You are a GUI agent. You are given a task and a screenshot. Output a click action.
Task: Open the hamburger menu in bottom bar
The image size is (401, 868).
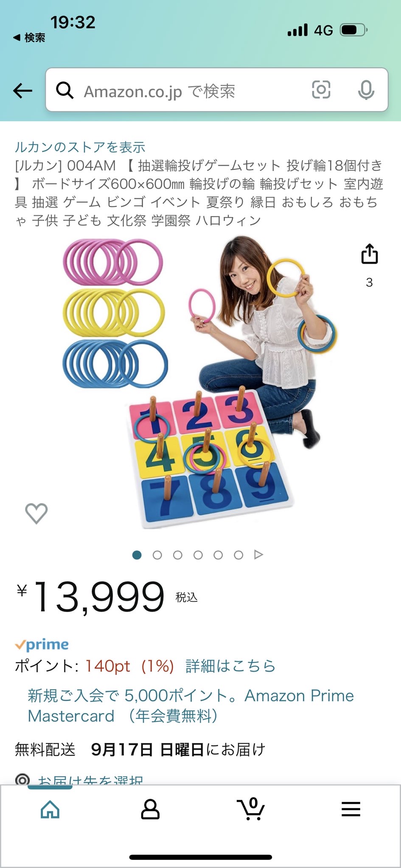[351, 810]
